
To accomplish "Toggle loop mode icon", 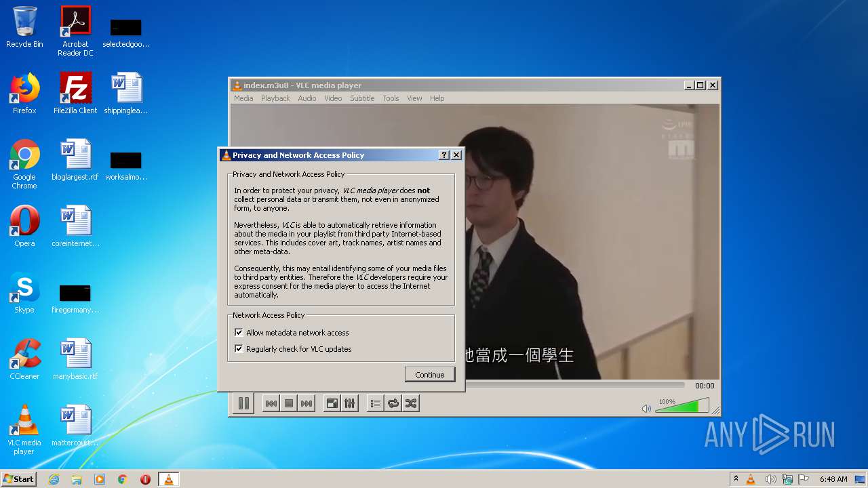I will click(393, 403).
